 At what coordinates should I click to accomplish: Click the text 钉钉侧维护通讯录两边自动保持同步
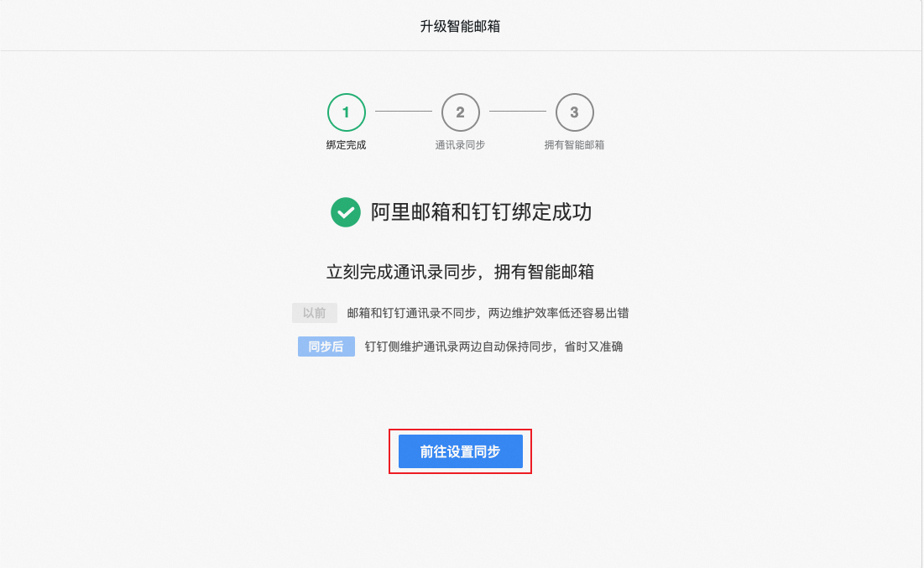(458, 347)
